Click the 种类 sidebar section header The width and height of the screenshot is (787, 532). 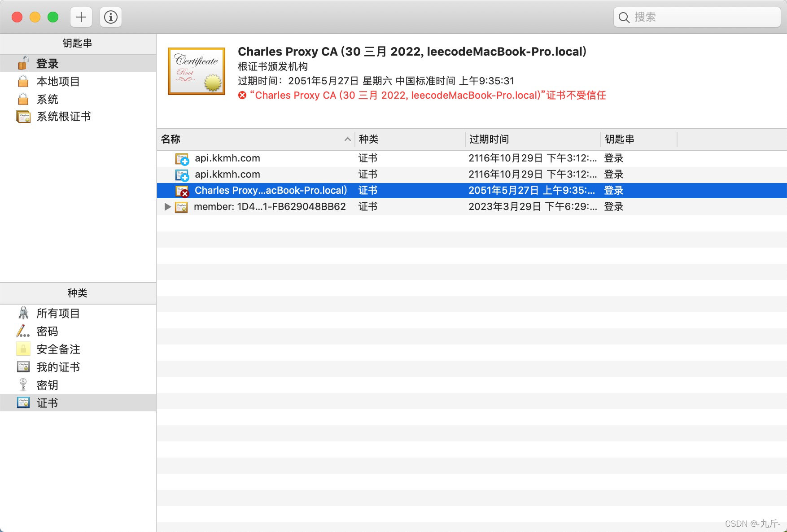pos(77,293)
